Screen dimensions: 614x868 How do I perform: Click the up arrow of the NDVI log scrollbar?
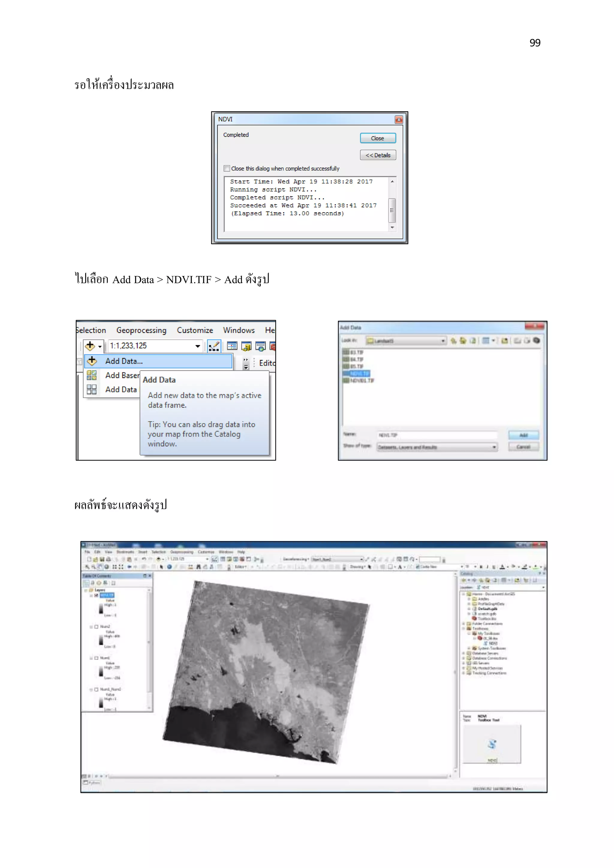click(392, 181)
